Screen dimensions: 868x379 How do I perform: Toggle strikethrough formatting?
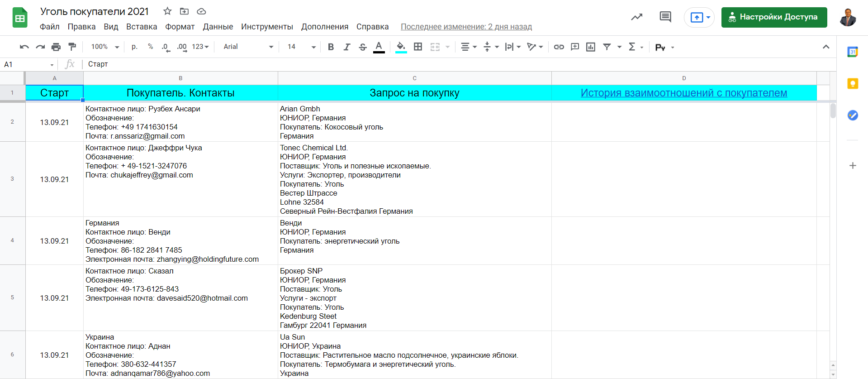click(x=363, y=47)
